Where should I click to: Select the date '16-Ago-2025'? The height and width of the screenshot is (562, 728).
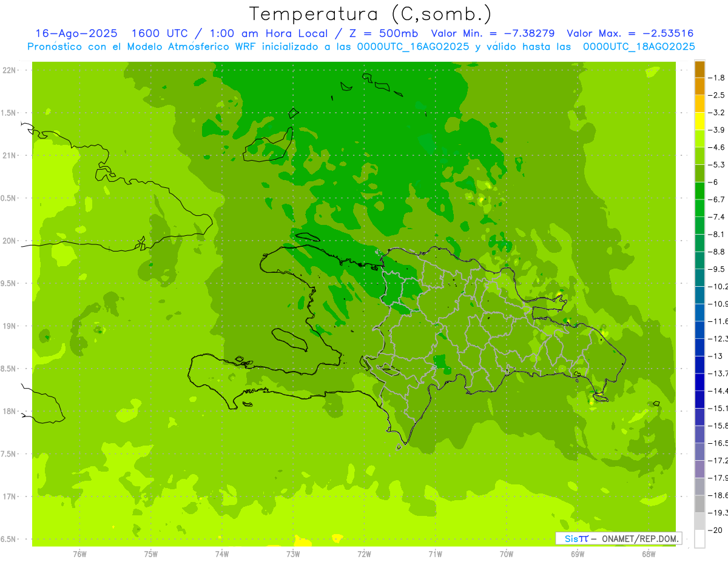76,33
